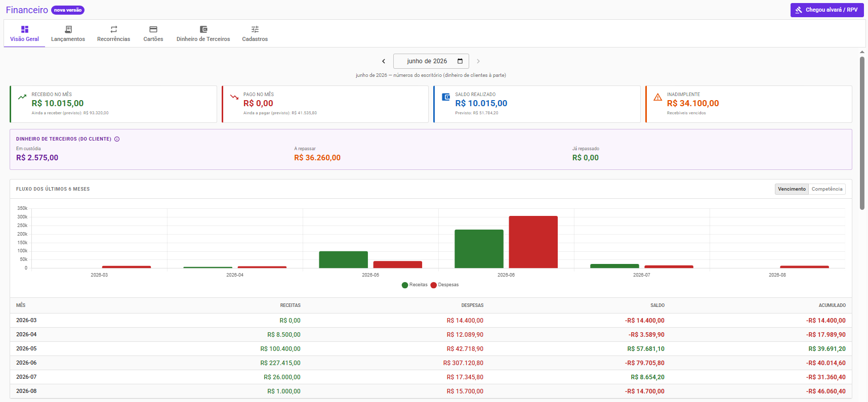Click the red Despesas bar for 2026-06

click(x=533, y=242)
